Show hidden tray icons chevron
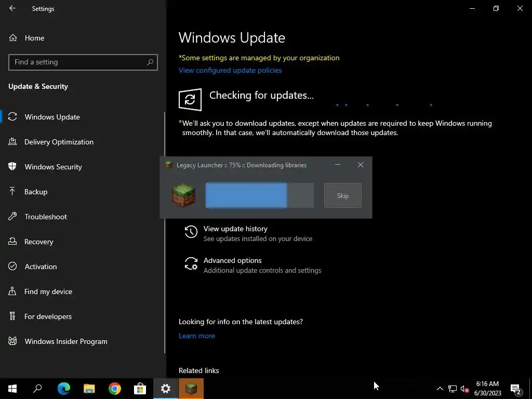 (x=440, y=389)
